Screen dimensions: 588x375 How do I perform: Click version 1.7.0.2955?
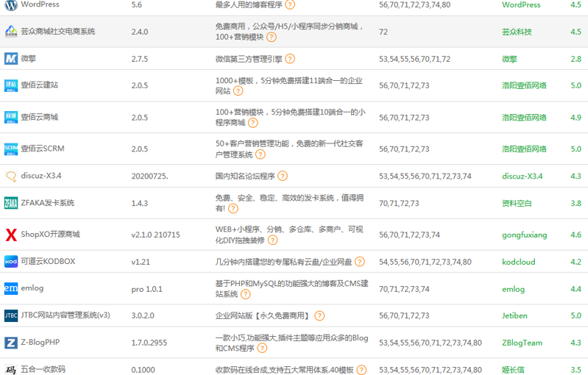pyautogui.click(x=149, y=343)
